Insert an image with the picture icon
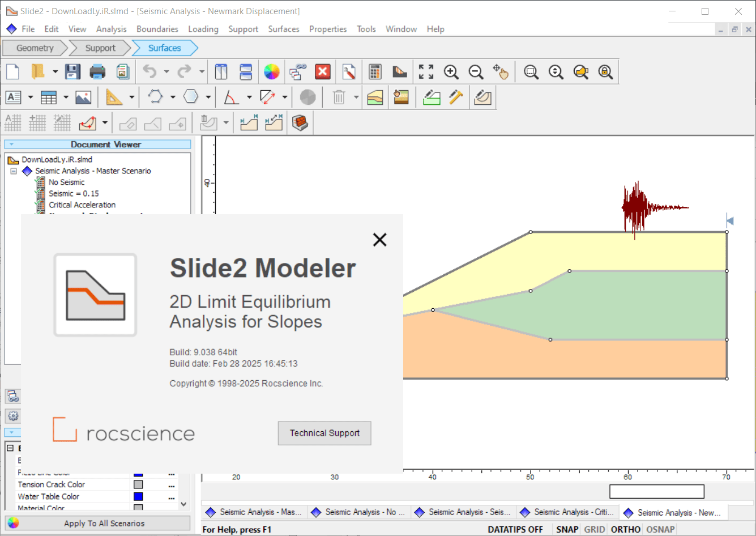 [83, 97]
